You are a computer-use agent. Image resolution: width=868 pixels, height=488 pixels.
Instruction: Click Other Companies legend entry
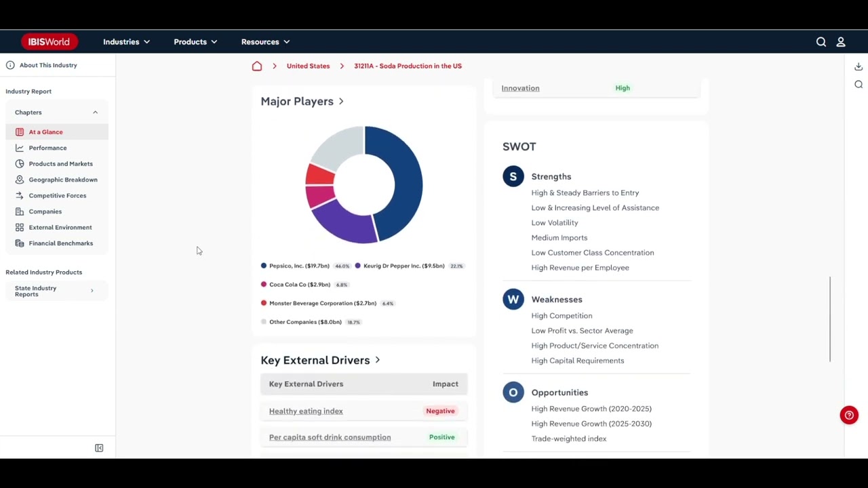[311, 322]
